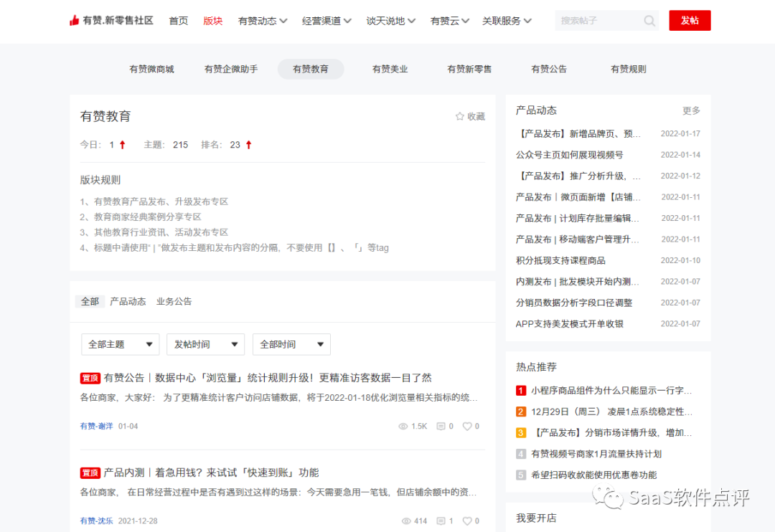Open 【产品发布】新增品牌页 article dated 2022-01-17
775x532 pixels.
click(x=578, y=134)
